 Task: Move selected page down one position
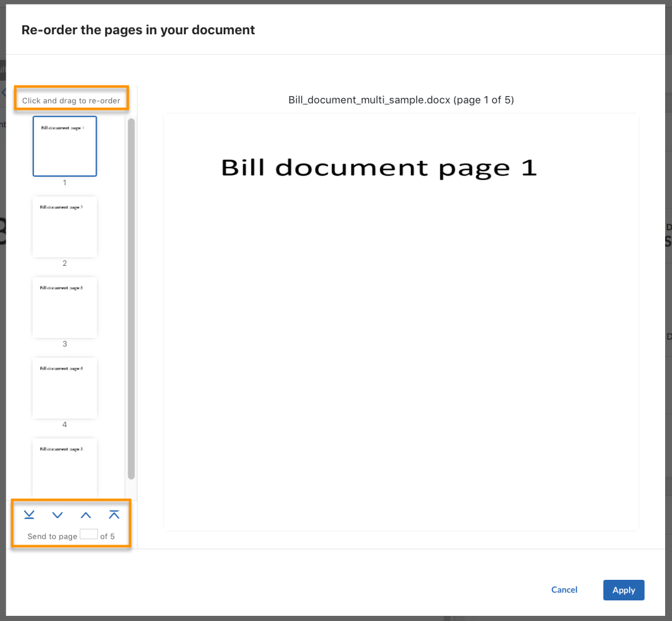coord(57,515)
